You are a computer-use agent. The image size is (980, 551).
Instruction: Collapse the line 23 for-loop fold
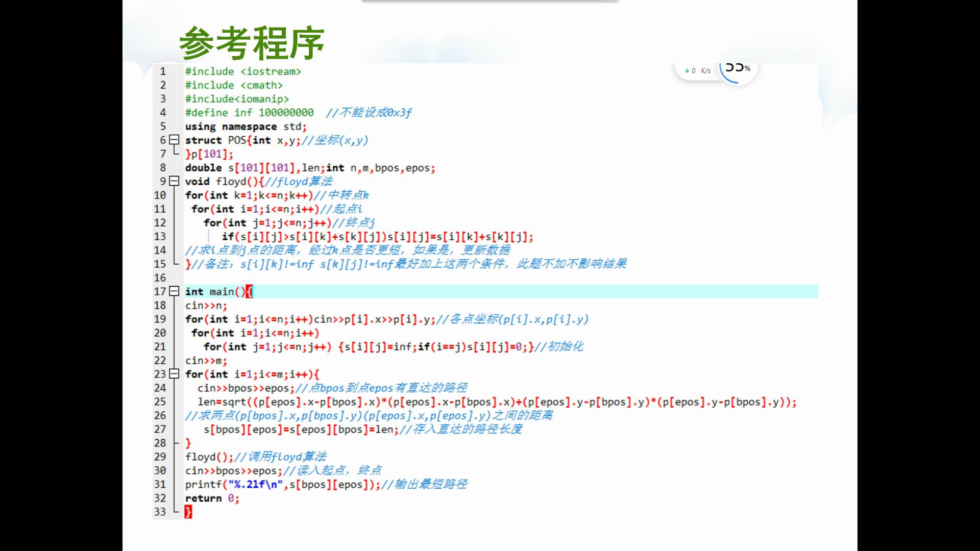coord(174,374)
